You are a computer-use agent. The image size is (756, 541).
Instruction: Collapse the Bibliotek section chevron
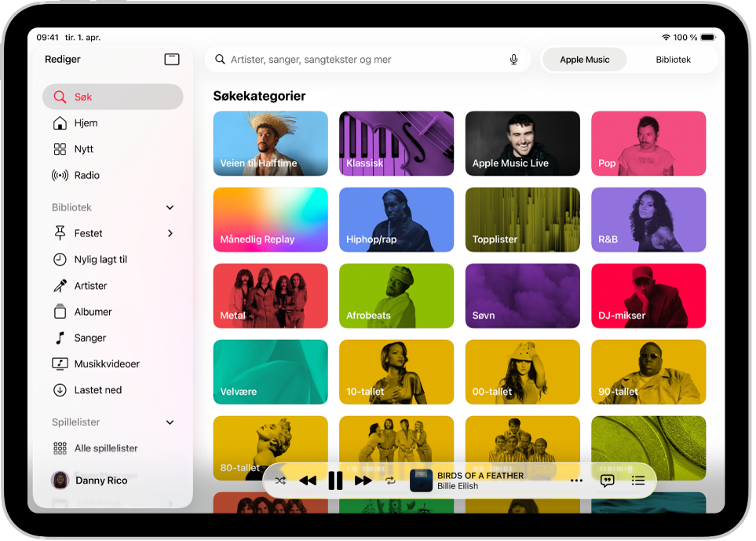170,207
